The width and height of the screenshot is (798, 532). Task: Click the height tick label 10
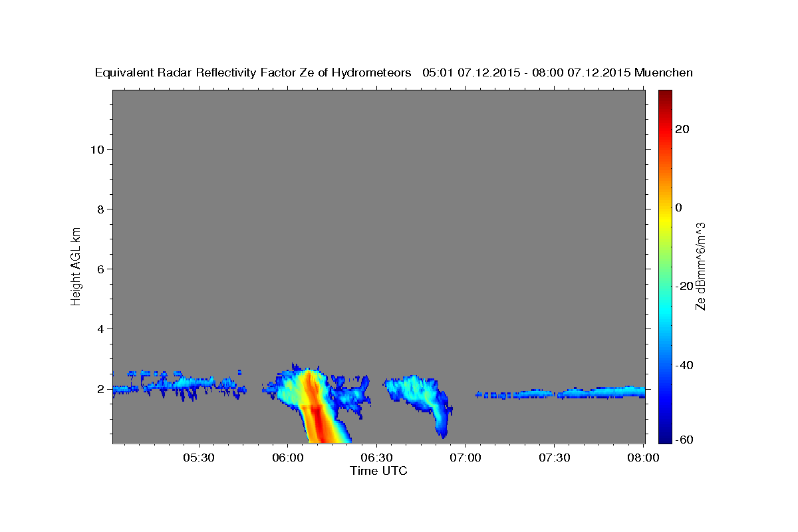(x=97, y=149)
